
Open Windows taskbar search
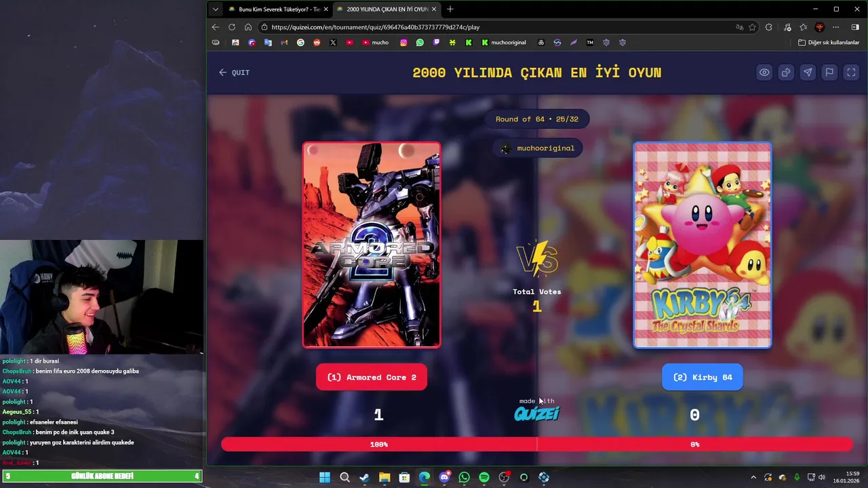tap(344, 477)
